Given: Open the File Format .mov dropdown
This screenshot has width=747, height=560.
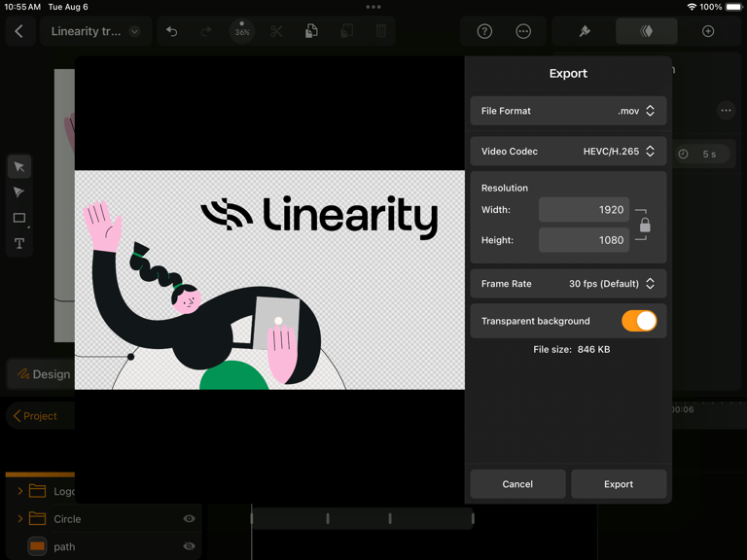Looking at the screenshot, I should tap(568, 111).
